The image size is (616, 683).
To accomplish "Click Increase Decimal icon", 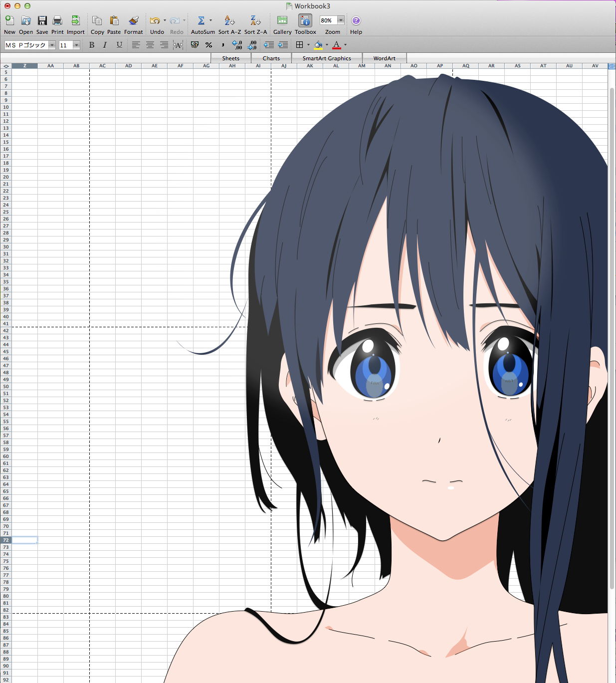I will (x=237, y=45).
